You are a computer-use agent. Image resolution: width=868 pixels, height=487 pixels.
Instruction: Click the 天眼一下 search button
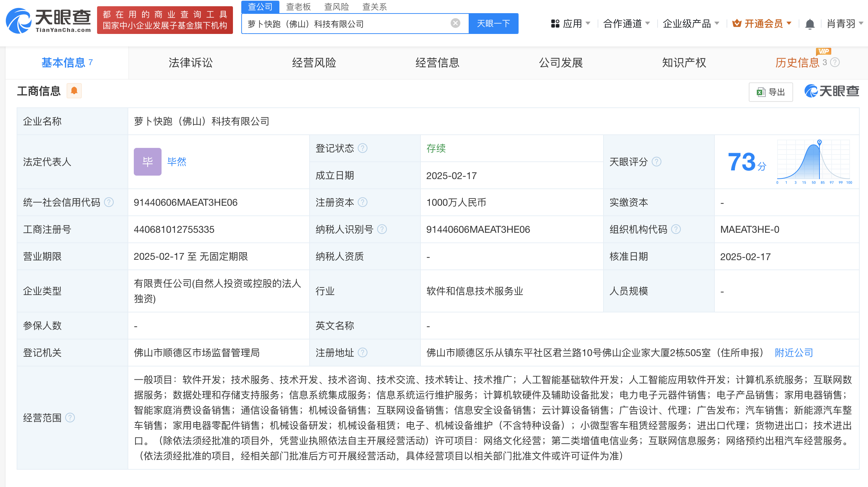click(493, 24)
